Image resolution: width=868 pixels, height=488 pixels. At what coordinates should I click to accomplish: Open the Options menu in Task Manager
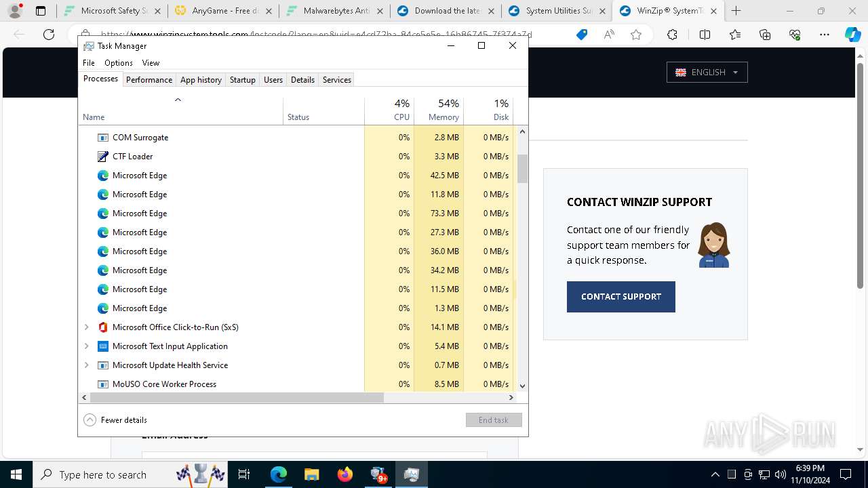tap(119, 62)
